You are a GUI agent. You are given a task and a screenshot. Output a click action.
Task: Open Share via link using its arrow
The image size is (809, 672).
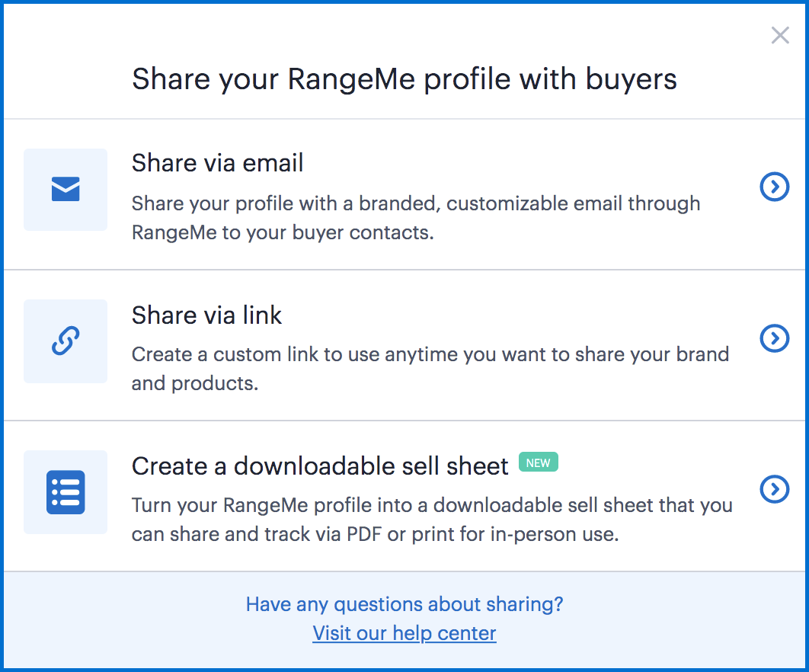(775, 338)
